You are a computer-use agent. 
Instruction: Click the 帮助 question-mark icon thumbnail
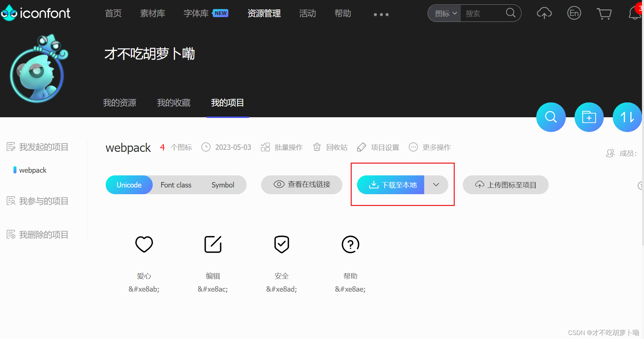pyautogui.click(x=350, y=245)
